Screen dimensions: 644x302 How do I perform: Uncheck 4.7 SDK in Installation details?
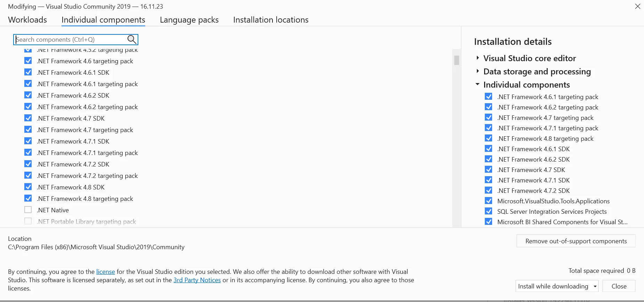click(x=489, y=170)
